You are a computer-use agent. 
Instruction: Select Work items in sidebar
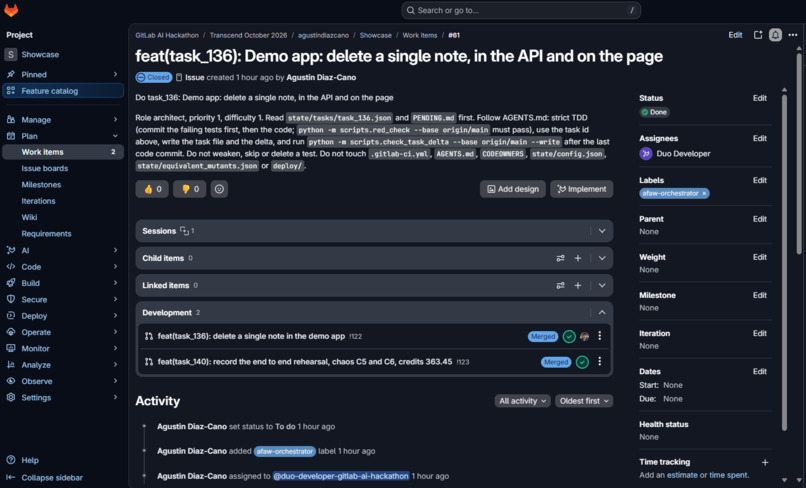click(x=63, y=152)
